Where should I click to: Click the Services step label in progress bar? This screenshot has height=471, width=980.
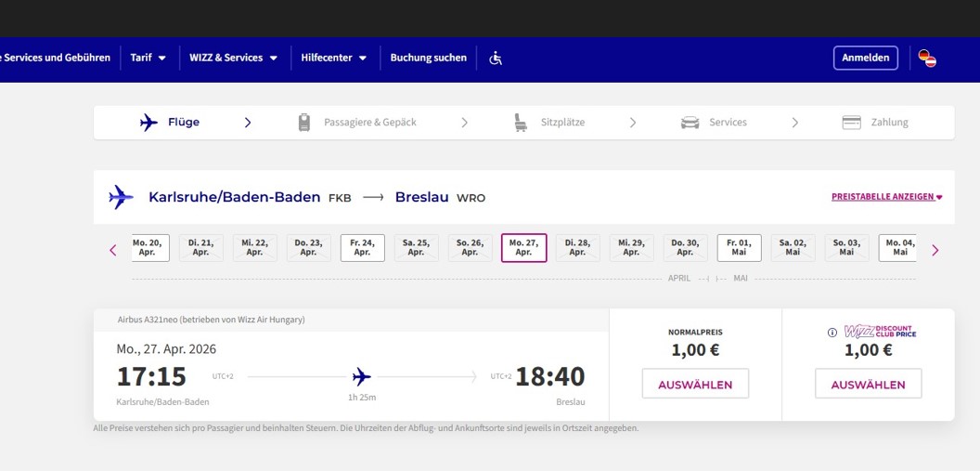(x=729, y=123)
